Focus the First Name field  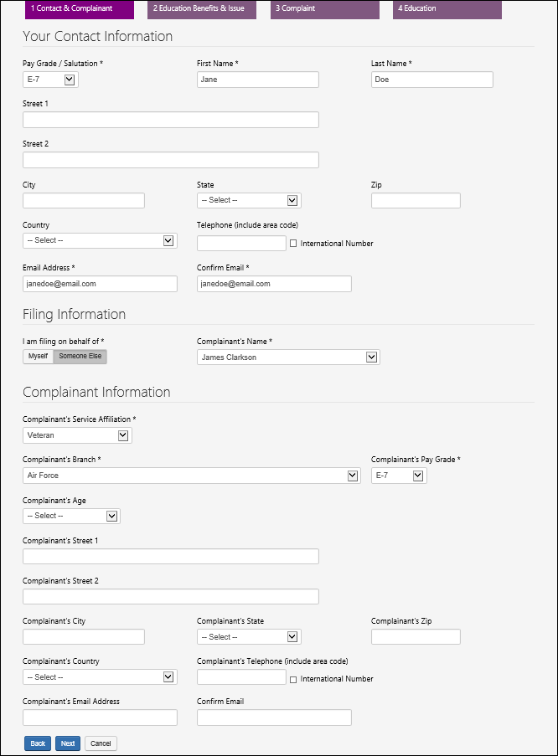(x=258, y=80)
